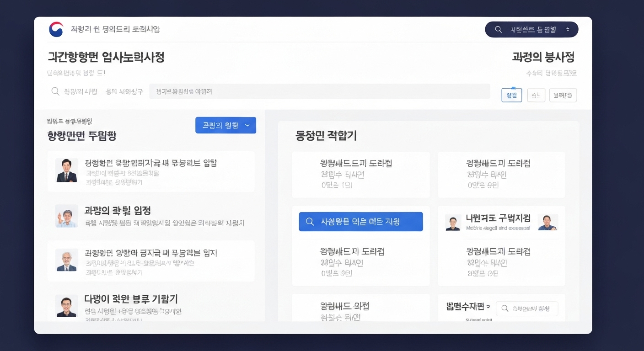Click the profile photo of the first list article

(67, 170)
